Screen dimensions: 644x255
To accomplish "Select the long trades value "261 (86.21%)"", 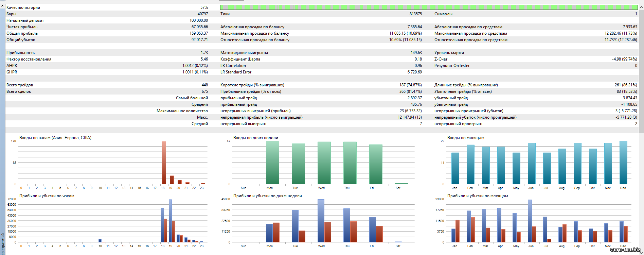I will 626,85.
